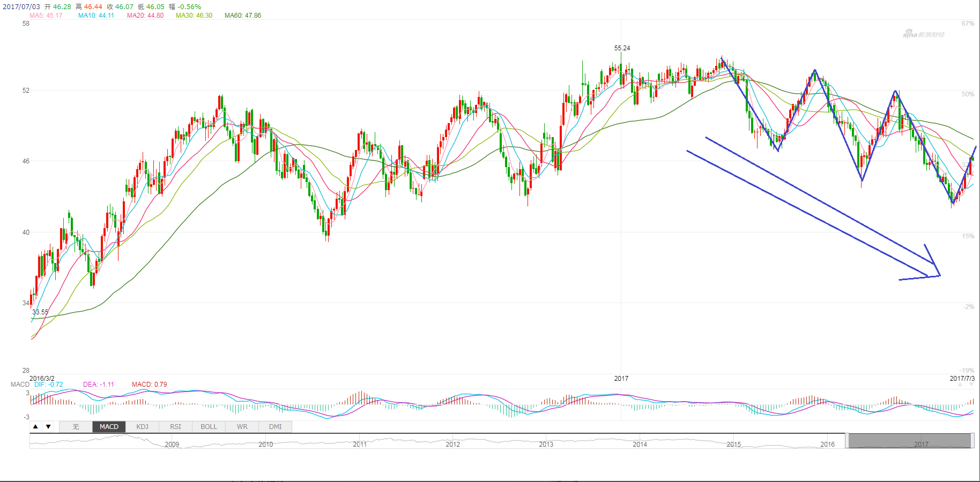Switch to the DMI indicator tab
This screenshot has width=980, height=482.
coord(275,427)
